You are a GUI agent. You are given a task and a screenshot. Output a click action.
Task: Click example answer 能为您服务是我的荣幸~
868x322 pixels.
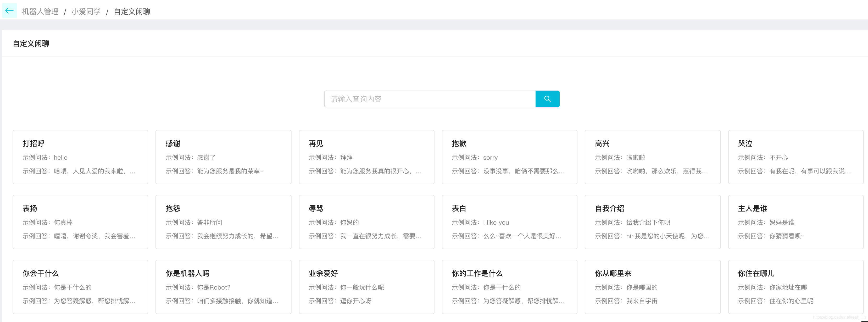point(230,171)
